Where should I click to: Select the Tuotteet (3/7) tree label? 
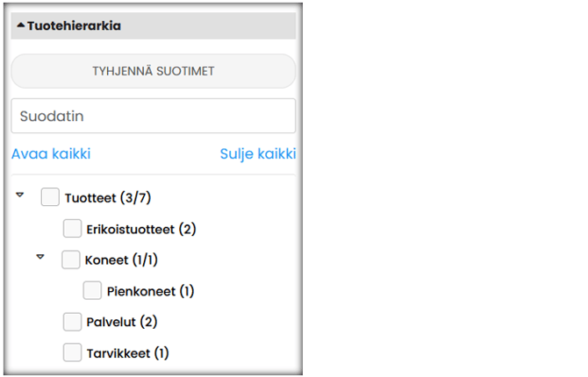coord(108,198)
